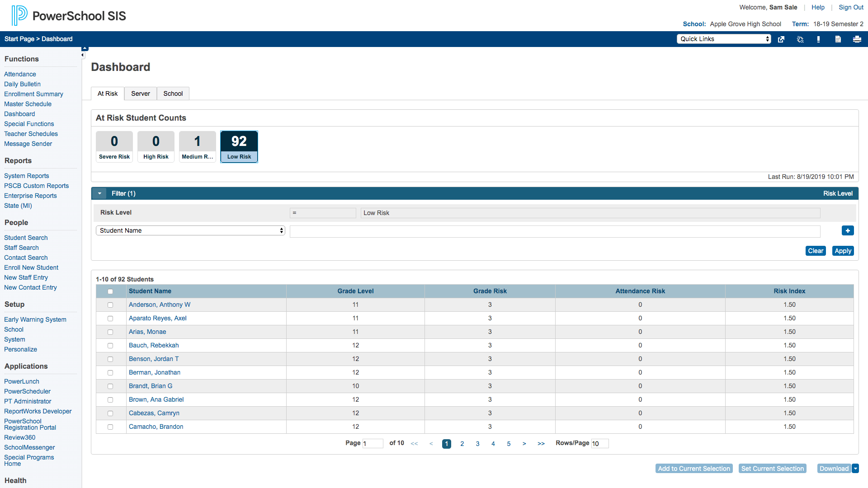Collapse the Filter (1) panel arrow
This screenshot has width=868, height=488.
99,193
